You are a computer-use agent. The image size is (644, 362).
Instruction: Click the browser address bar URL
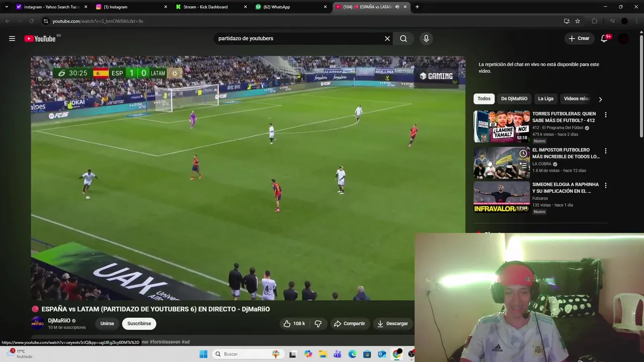click(x=98, y=21)
